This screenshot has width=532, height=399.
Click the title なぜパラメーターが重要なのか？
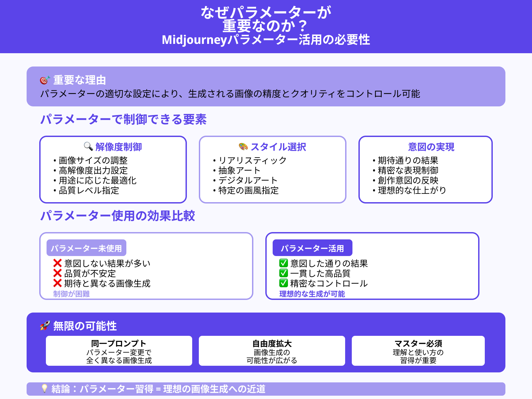[x=266, y=19]
